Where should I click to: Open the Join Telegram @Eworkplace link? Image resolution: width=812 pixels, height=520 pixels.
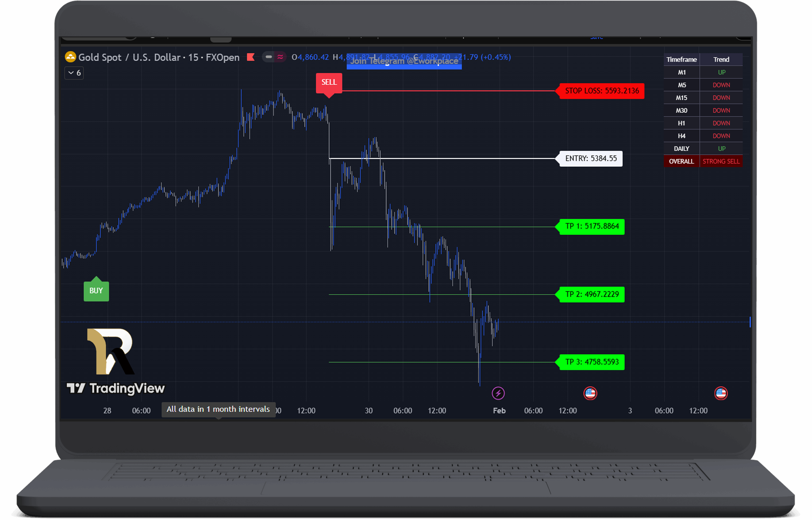[404, 62]
